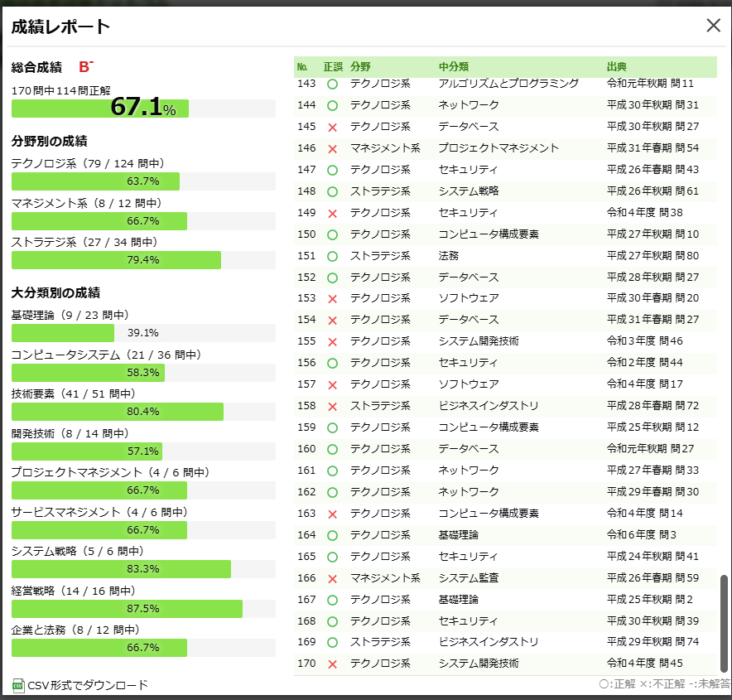Screen dimensions: 732x700
Task: Click the システム戦略 83.3% progress bar
Action: (143, 569)
